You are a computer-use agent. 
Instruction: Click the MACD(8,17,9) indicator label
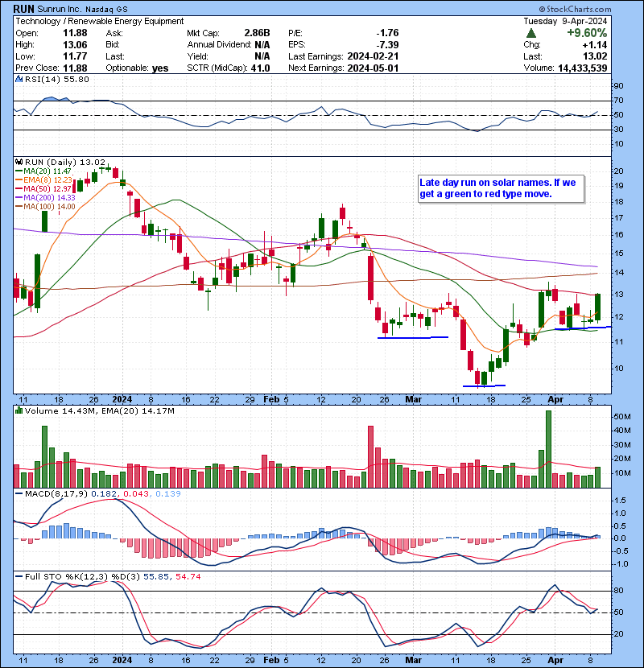coord(56,494)
